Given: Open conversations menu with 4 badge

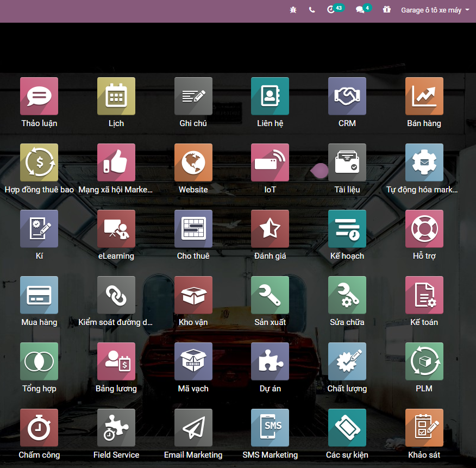Looking at the screenshot, I should click(360, 10).
